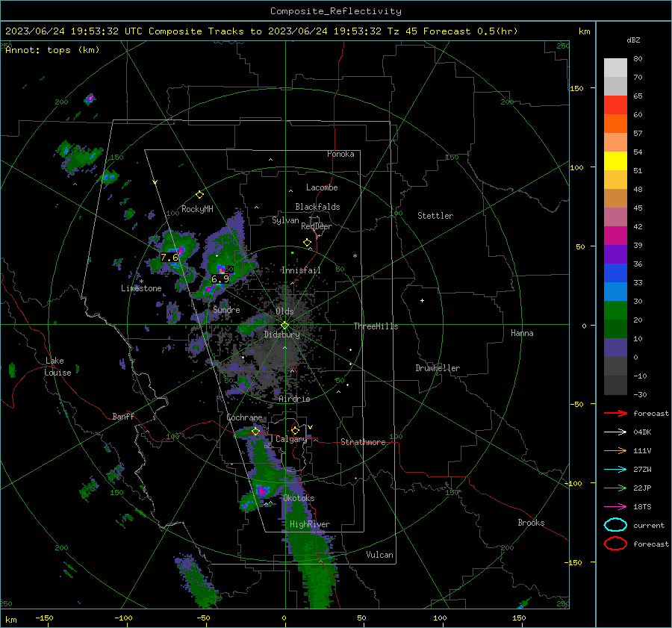672x628 pixels.
Task: Click the magenta swatch between 42 and 39
Action: pyautogui.click(x=615, y=235)
